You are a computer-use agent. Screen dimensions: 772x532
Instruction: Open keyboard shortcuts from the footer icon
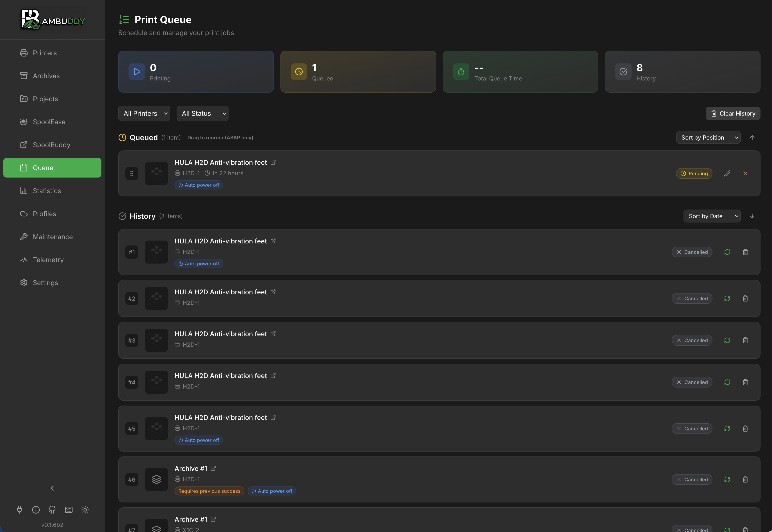[x=69, y=510]
